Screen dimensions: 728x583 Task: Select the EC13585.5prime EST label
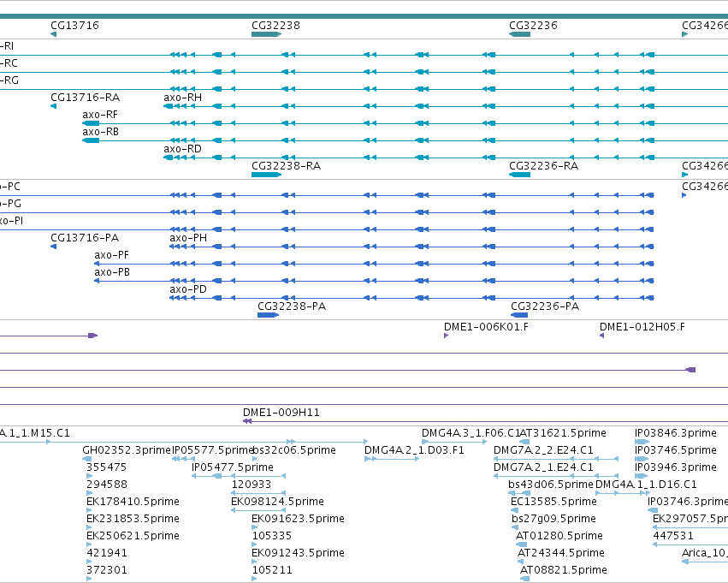pos(553,503)
